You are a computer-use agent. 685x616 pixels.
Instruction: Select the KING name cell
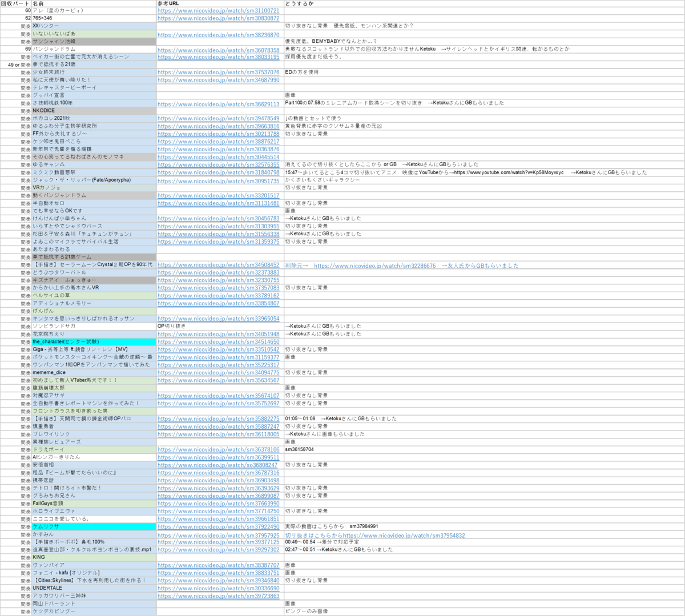tap(94, 558)
